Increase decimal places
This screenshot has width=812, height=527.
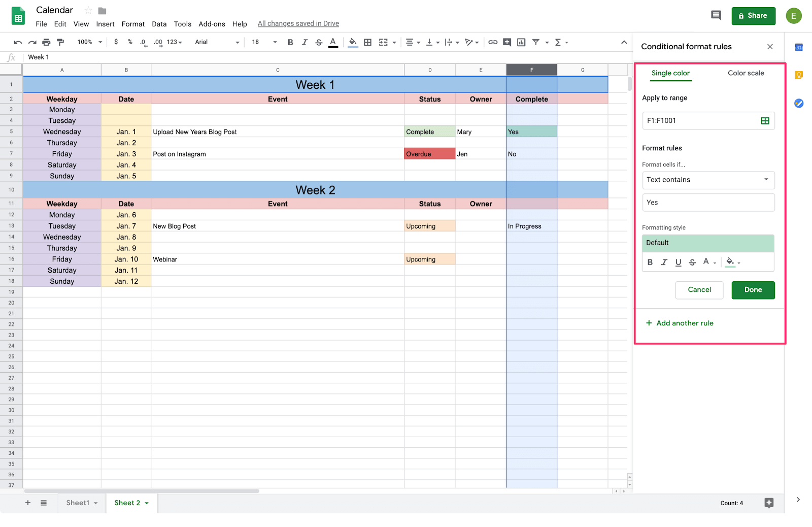click(158, 42)
